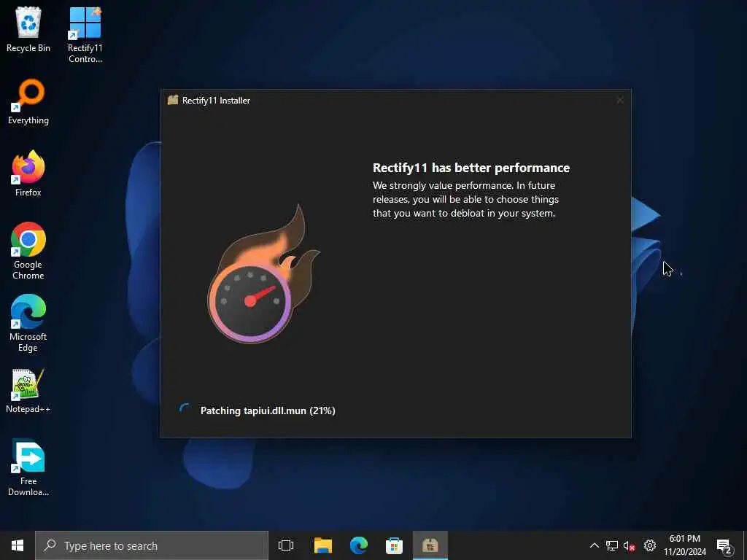
Task: Click the 'We strongly value performance' paragraph
Action: click(465, 199)
